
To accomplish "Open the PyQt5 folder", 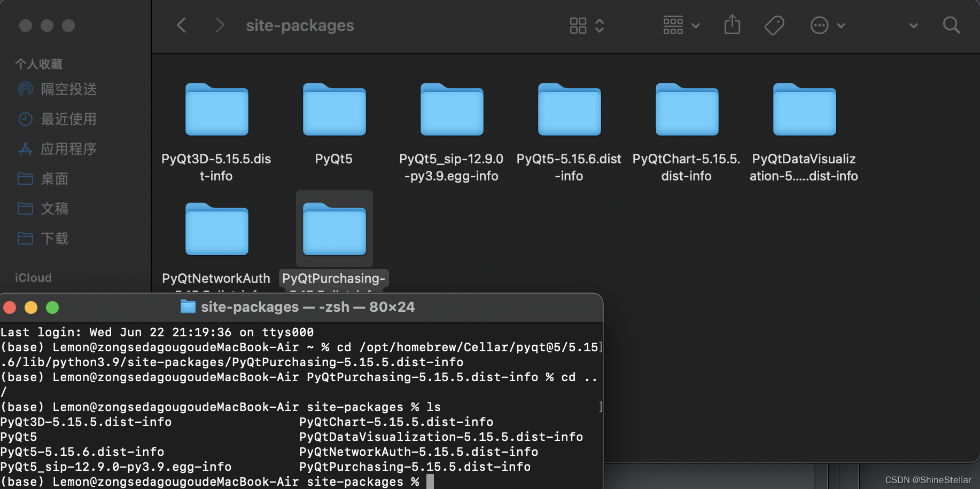I will (x=333, y=111).
